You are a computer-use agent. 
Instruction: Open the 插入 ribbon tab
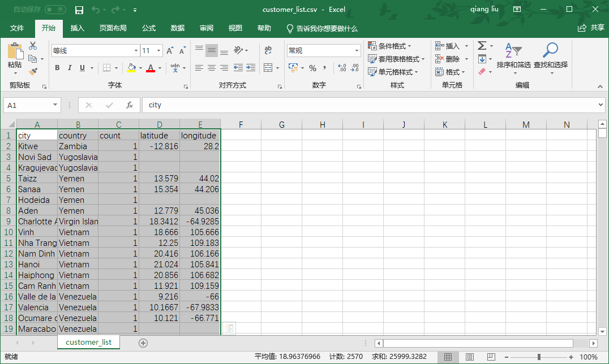point(77,28)
